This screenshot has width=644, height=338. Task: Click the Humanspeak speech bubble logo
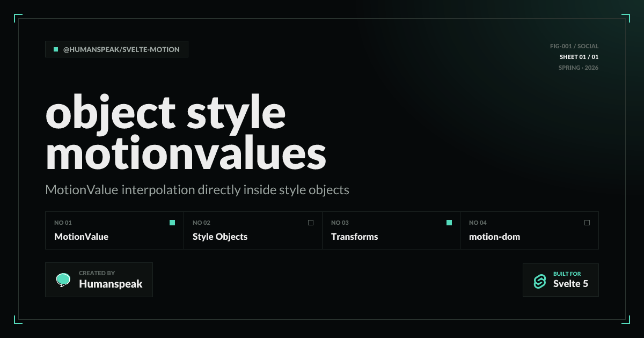pos(63,280)
